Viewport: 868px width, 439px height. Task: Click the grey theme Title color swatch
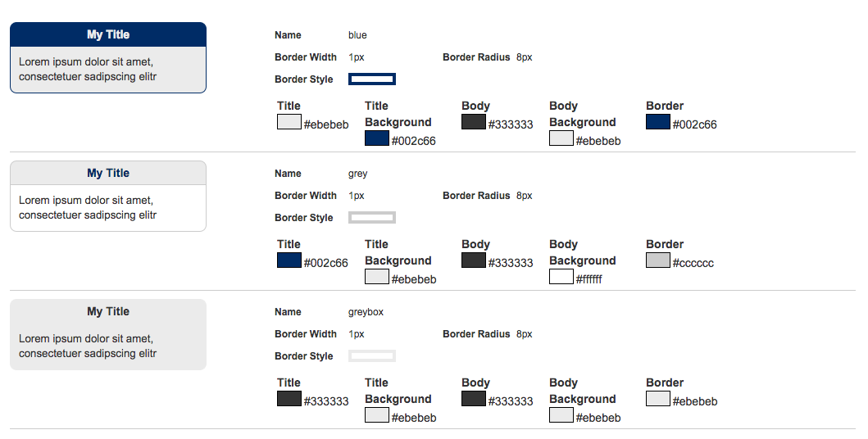[x=289, y=260]
